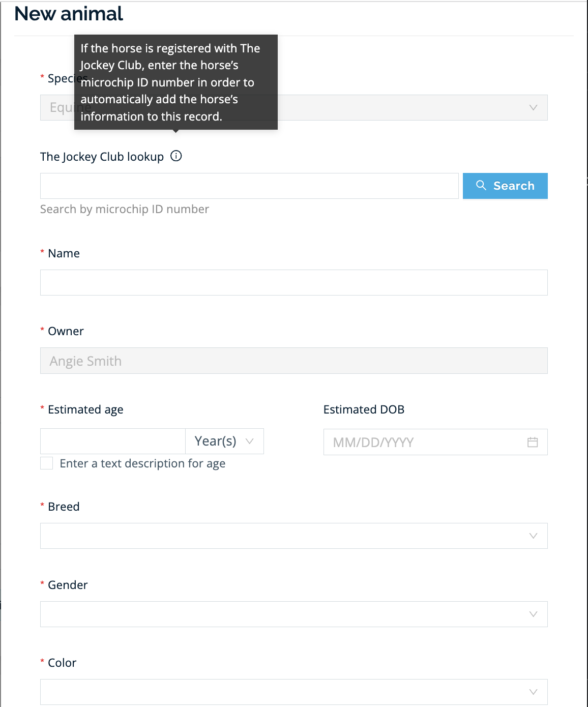Viewport: 588px width, 707px height.
Task: Click into the Name input field
Action: (x=294, y=282)
